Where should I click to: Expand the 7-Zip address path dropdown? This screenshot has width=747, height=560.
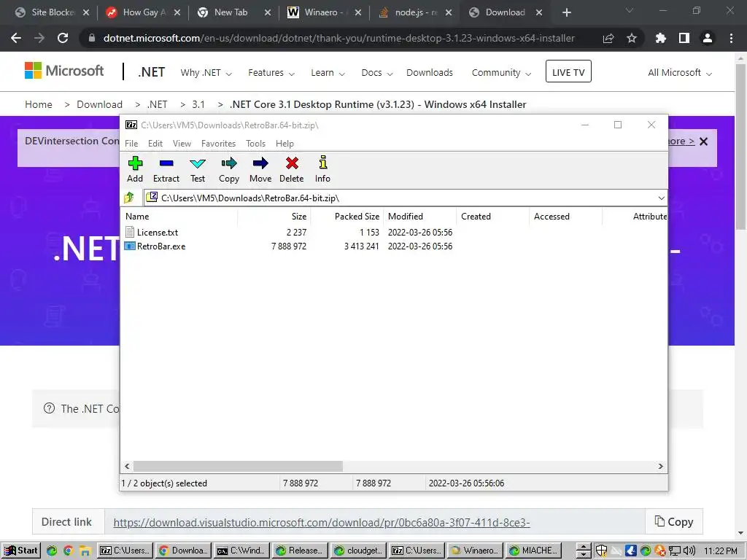(x=661, y=198)
